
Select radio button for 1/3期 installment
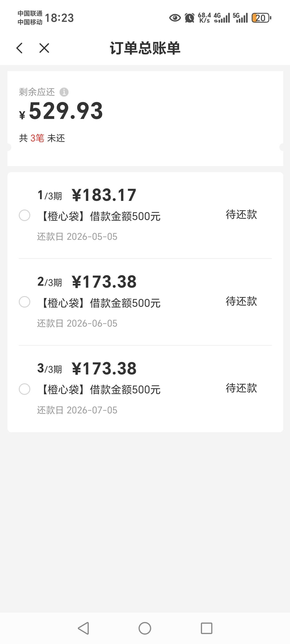(x=24, y=215)
